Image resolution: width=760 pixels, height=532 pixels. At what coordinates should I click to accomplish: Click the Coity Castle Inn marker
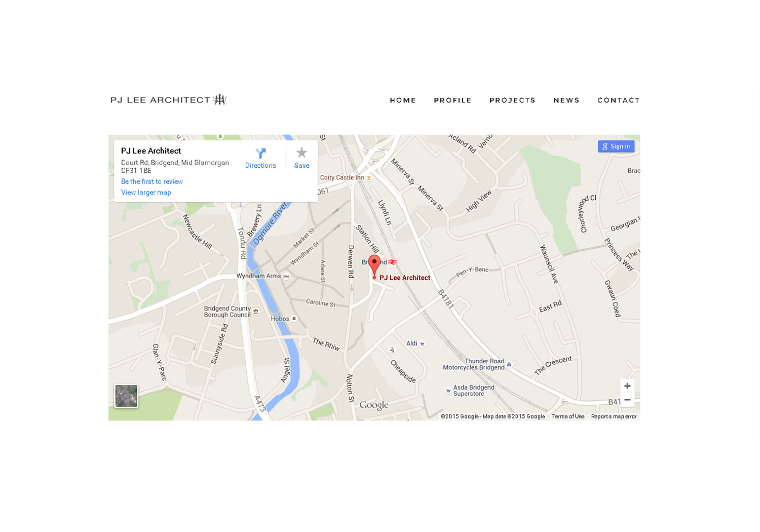369,178
